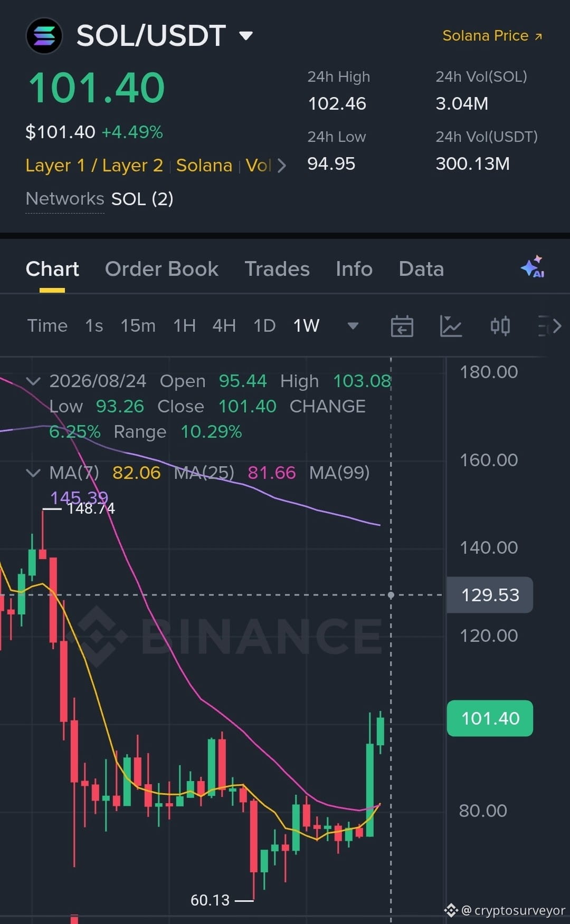Tap the +4.49% price change
This screenshot has height=924, width=570.
[132, 132]
